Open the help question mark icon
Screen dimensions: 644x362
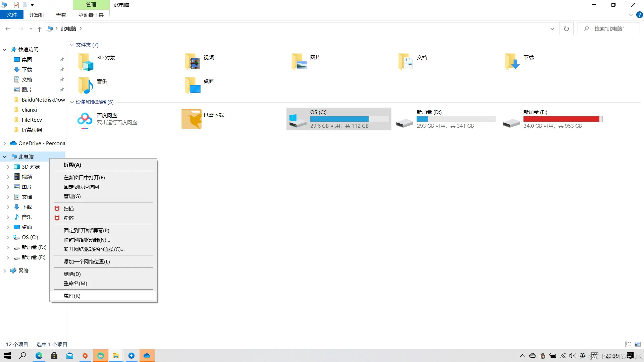click(640, 15)
